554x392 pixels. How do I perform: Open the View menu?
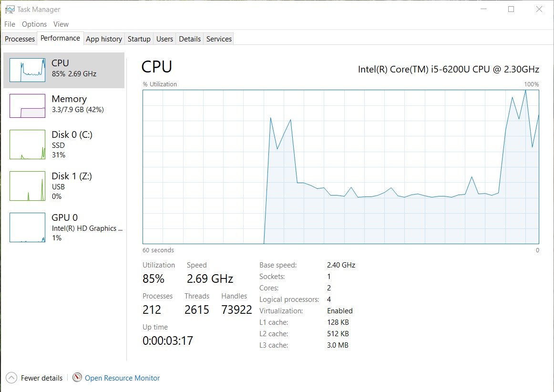tap(61, 24)
